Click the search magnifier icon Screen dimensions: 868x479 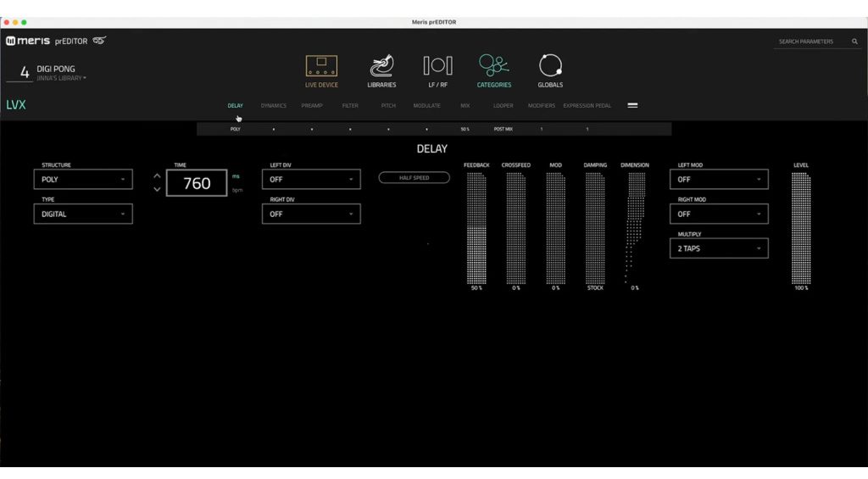point(854,42)
